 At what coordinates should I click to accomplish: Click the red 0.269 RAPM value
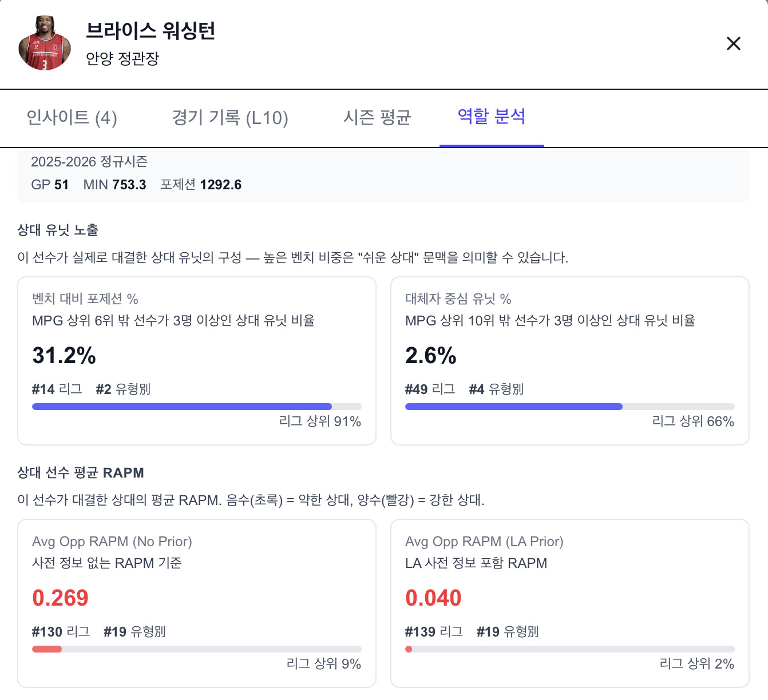click(61, 598)
